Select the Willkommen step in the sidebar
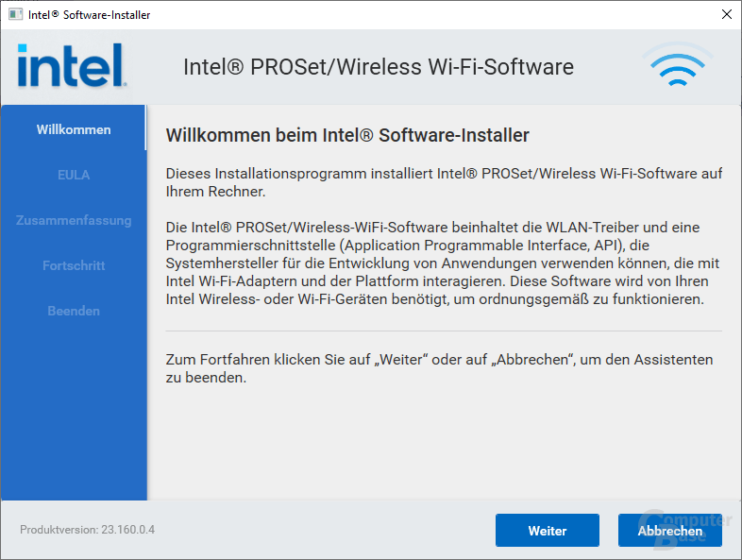Screen dimensions: 742x560 coord(74,129)
